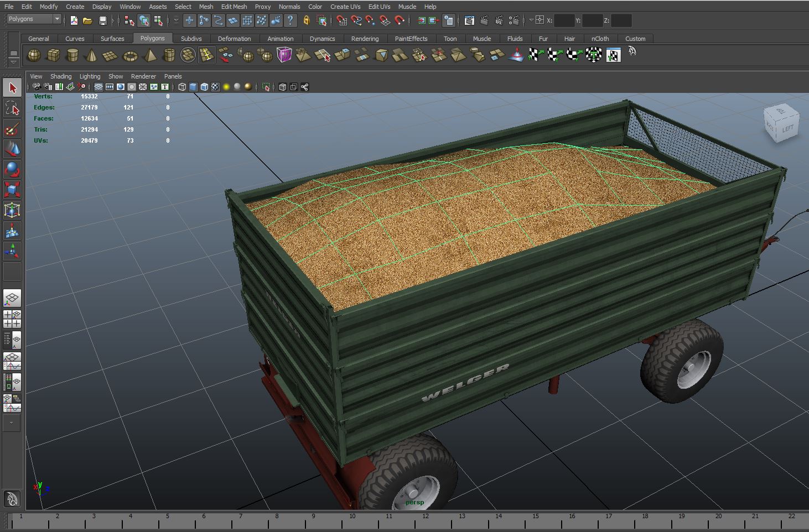The width and height of the screenshot is (809, 532).
Task: Create a polygon pyramid from the shelf
Action: [149, 55]
